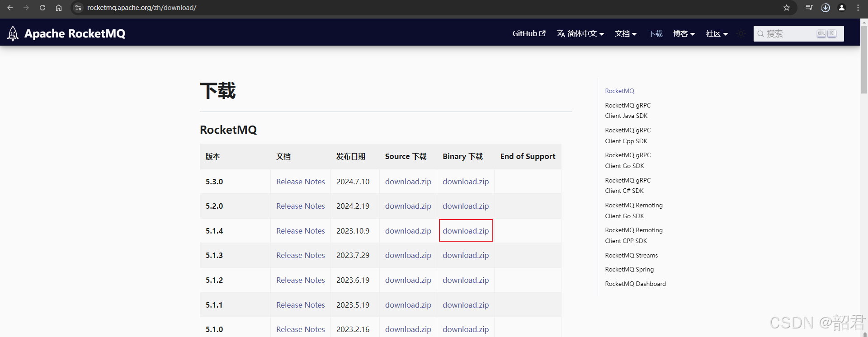Open site info icon in address bar

(x=78, y=8)
